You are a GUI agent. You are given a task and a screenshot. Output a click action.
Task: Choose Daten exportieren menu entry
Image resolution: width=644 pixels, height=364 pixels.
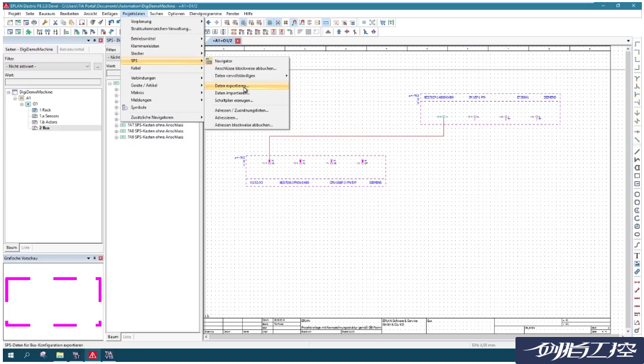pos(231,85)
